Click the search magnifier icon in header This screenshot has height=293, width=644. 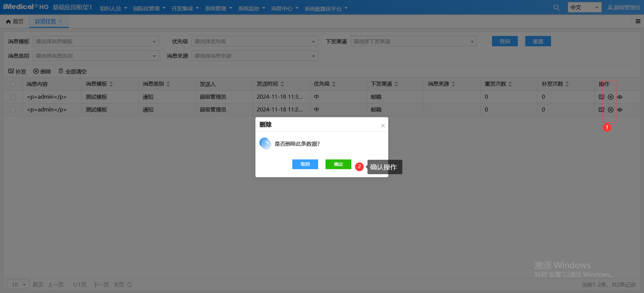coord(556,7)
